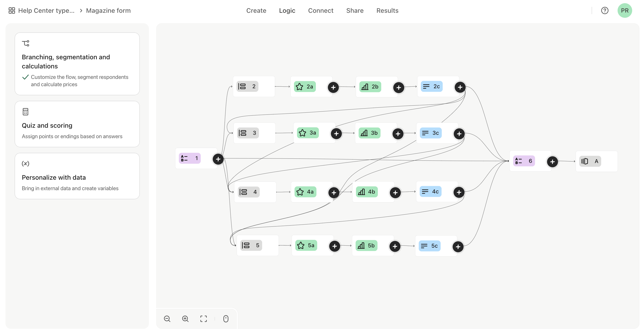The width and height of the screenshot is (644, 332).
Task: Open Help Center type... breadcrumb
Action: point(46,10)
